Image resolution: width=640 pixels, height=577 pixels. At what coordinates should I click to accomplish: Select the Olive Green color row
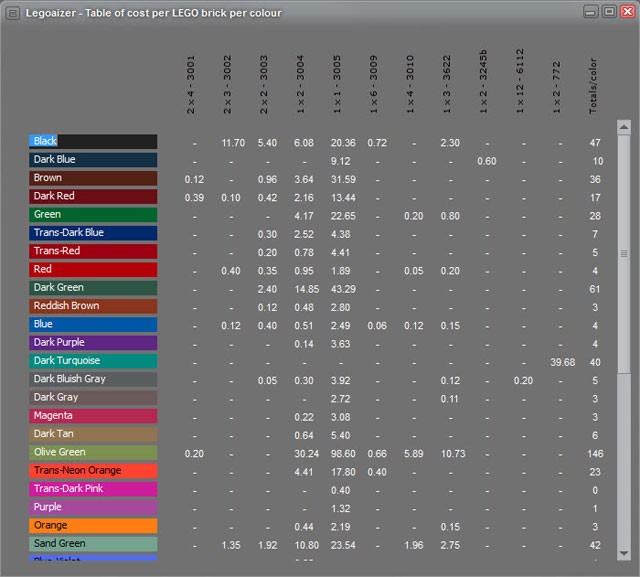(x=92, y=452)
